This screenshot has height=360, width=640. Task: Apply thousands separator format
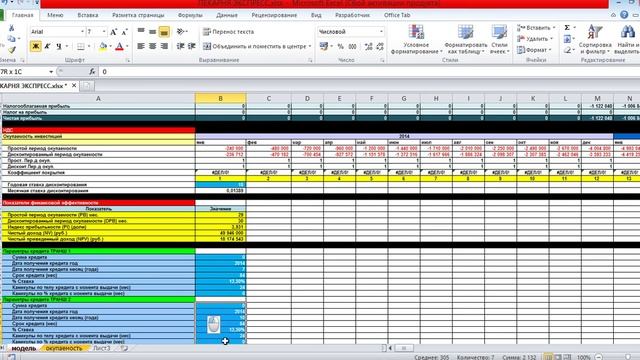352,46
